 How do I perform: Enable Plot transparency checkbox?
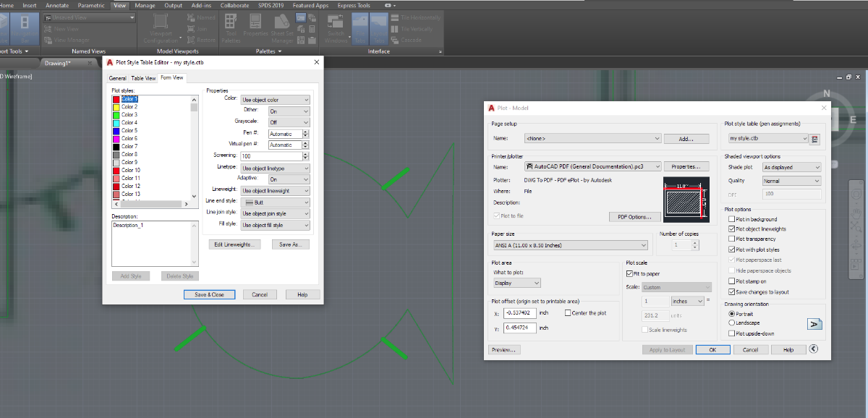coord(731,239)
